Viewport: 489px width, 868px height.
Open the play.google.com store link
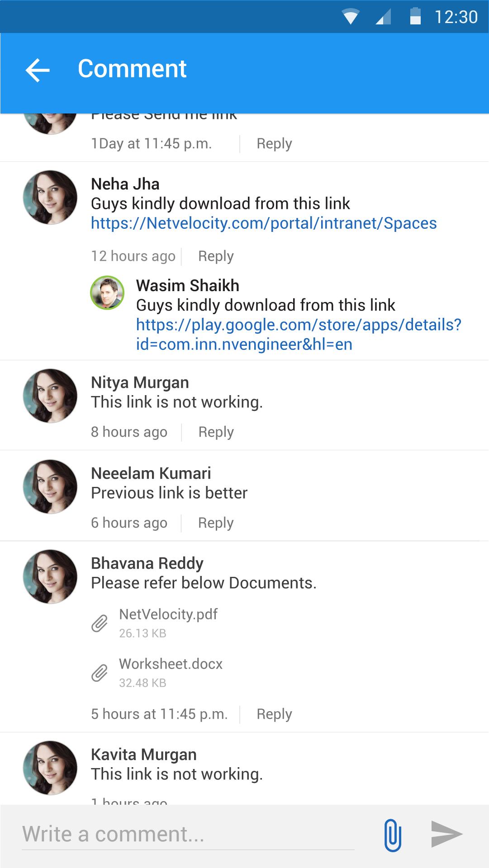coord(299,335)
